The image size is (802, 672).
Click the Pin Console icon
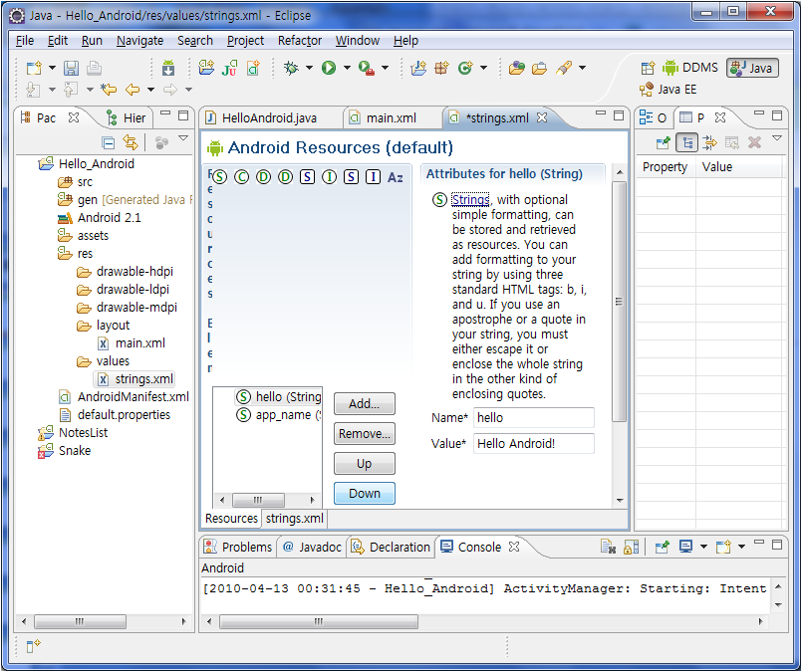662,547
